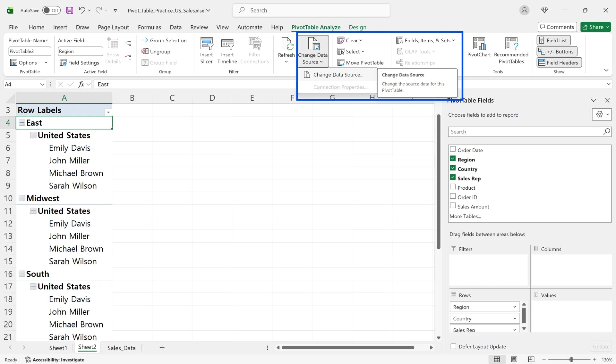Screen dimensions: 616x364
Task: Create a PivotChart
Action: [478, 48]
